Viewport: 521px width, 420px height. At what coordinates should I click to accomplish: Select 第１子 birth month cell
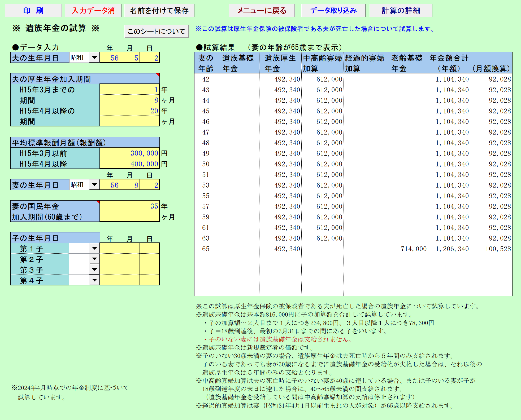click(x=130, y=248)
